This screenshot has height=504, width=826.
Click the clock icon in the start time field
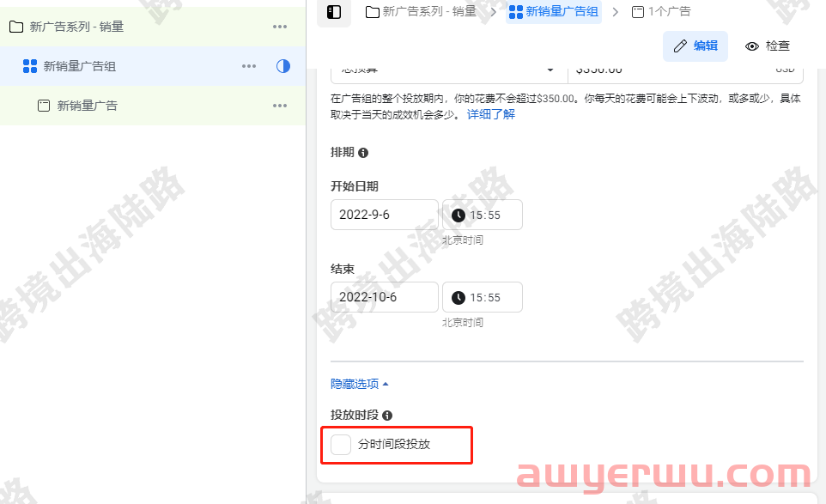(459, 215)
